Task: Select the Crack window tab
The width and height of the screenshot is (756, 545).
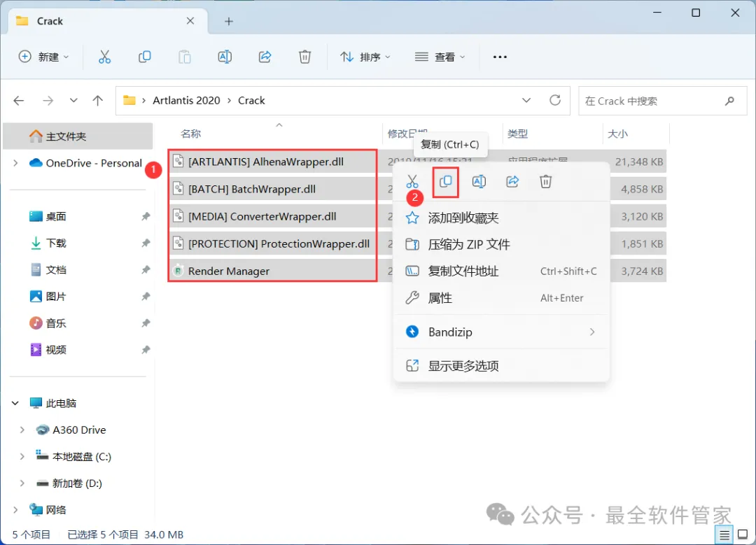Action: (108, 21)
